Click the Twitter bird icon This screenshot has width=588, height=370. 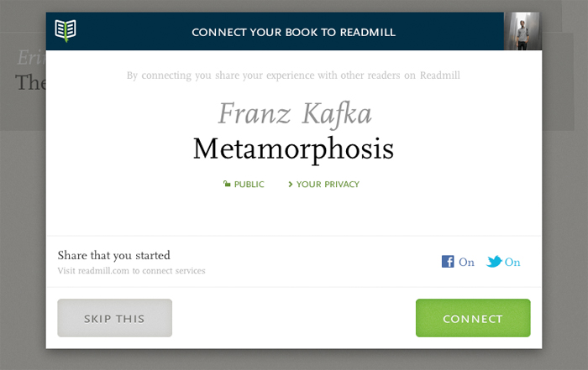[x=494, y=262]
